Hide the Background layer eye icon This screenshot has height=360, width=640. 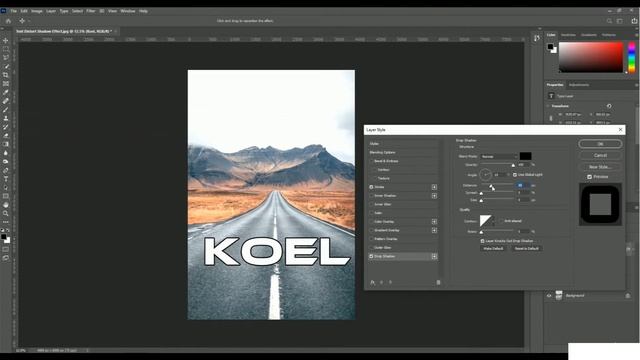point(549,296)
